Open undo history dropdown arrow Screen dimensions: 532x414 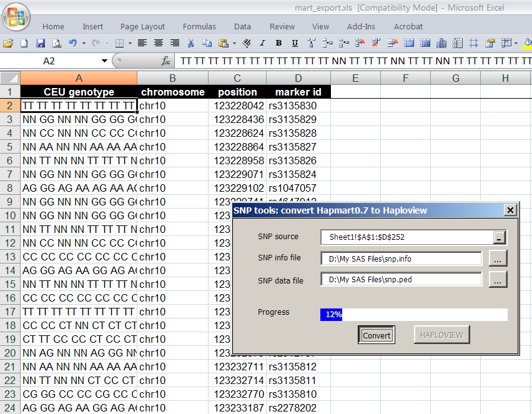pyautogui.click(x=84, y=43)
